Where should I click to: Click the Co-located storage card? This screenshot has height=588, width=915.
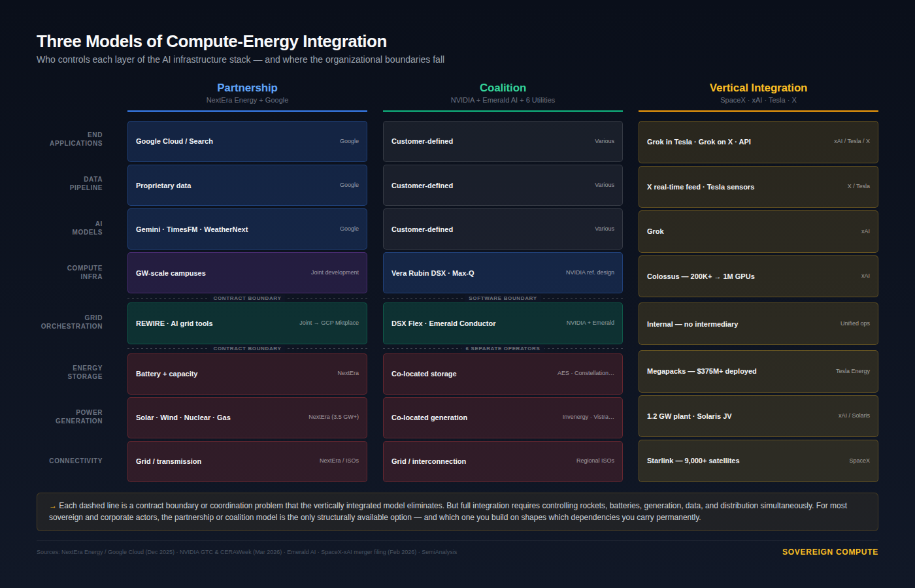pos(503,374)
